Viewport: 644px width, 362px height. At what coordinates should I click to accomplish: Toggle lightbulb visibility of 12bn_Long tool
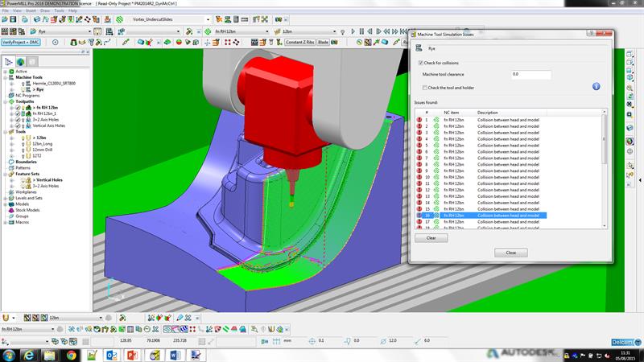(23, 144)
